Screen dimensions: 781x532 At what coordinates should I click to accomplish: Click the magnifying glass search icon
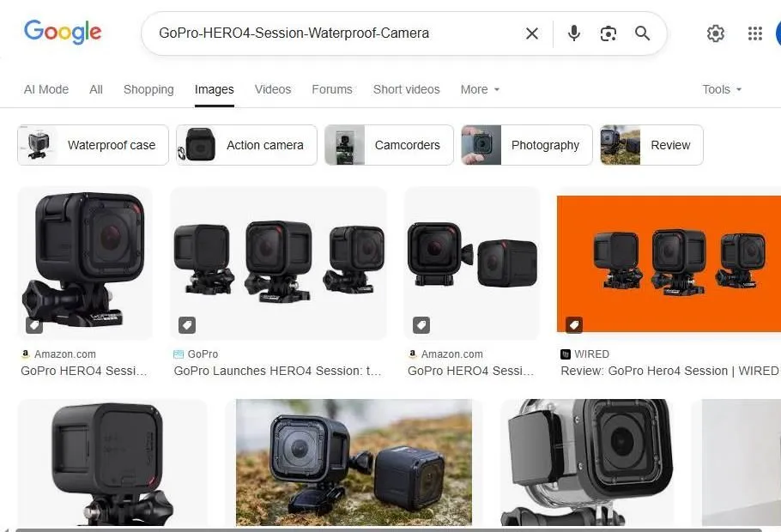pyautogui.click(x=642, y=33)
